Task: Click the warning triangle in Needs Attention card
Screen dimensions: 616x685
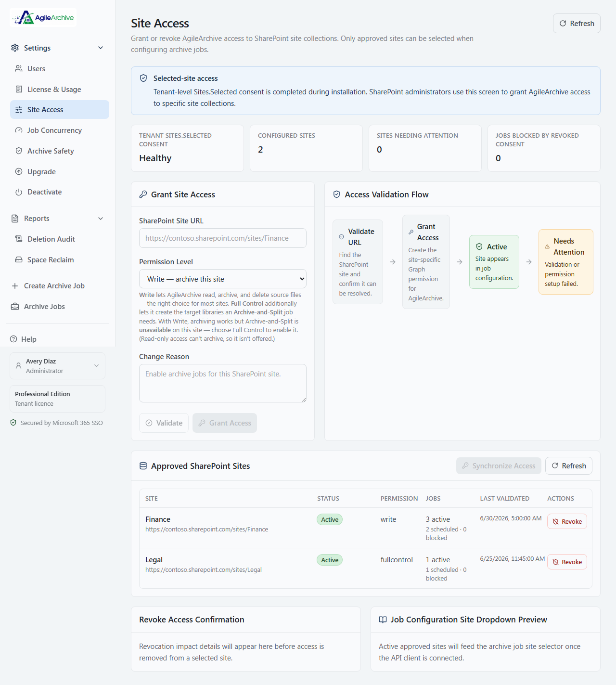Action: [547, 246]
